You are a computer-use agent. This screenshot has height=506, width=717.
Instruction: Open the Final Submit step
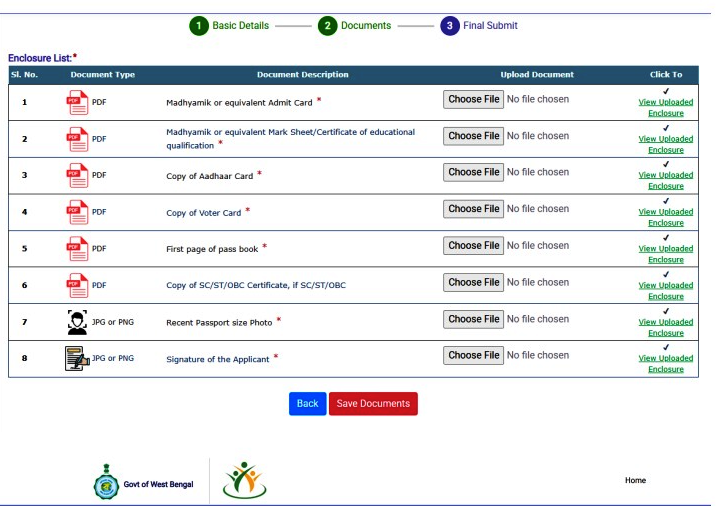click(449, 25)
